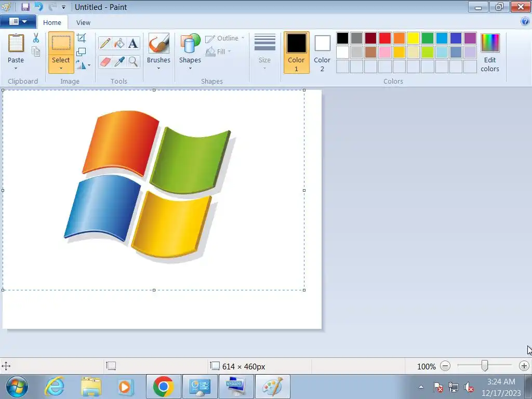The width and height of the screenshot is (532, 399).
Task: Select the Eraser tool
Action: pyautogui.click(x=105, y=62)
